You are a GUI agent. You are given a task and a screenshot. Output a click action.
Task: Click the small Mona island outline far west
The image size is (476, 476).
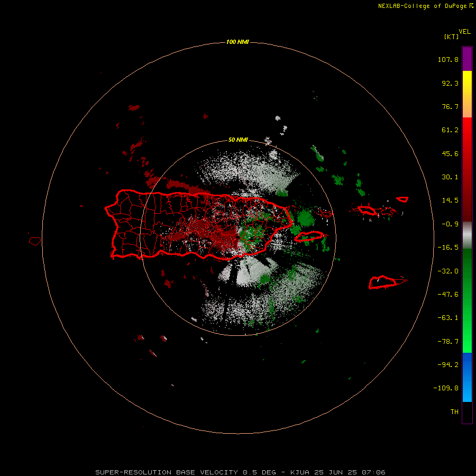coord(35,241)
